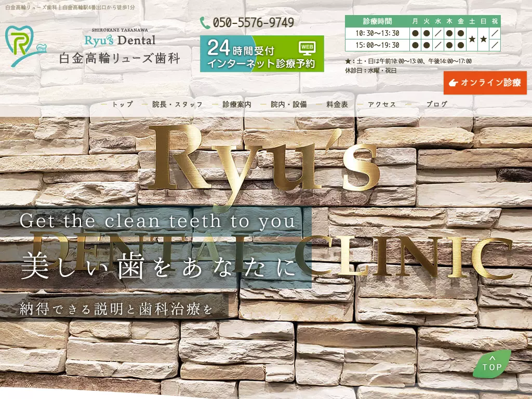This screenshot has width=532, height=399.
Task: Click the TOP leaf back-to-top icon
Action: pos(492,364)
